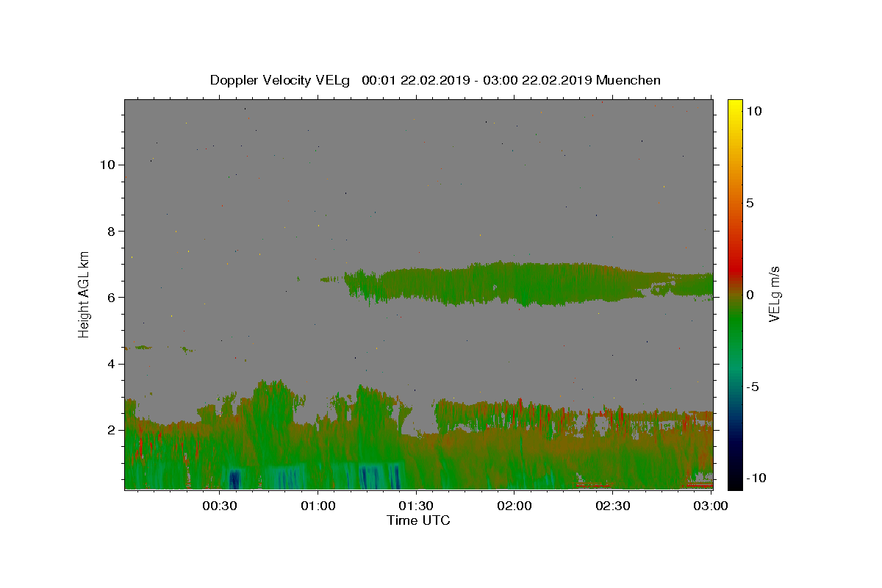882x588 pixels.
Task: Click the colorbar value 10 label
Action: (x=753, y=111)
